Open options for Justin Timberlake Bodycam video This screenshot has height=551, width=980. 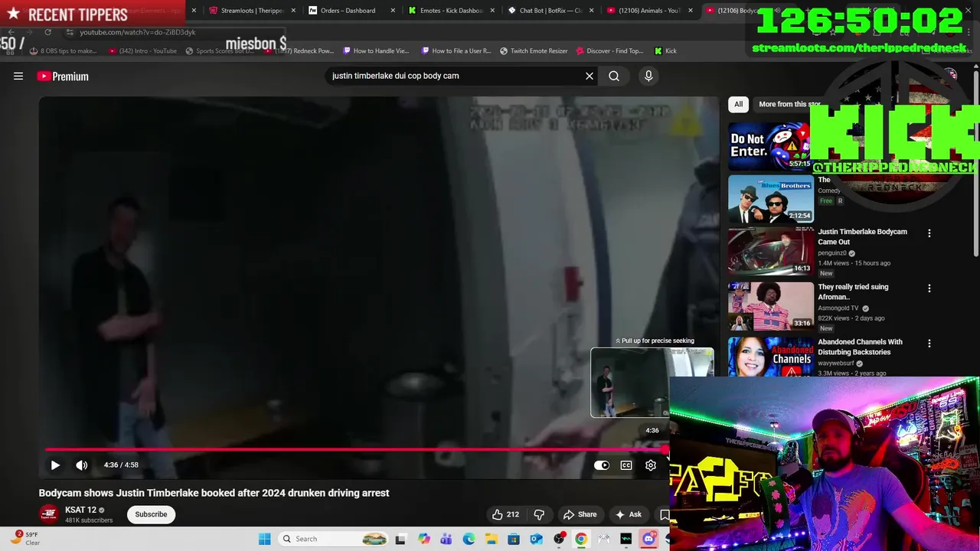[x=929, y=233]
